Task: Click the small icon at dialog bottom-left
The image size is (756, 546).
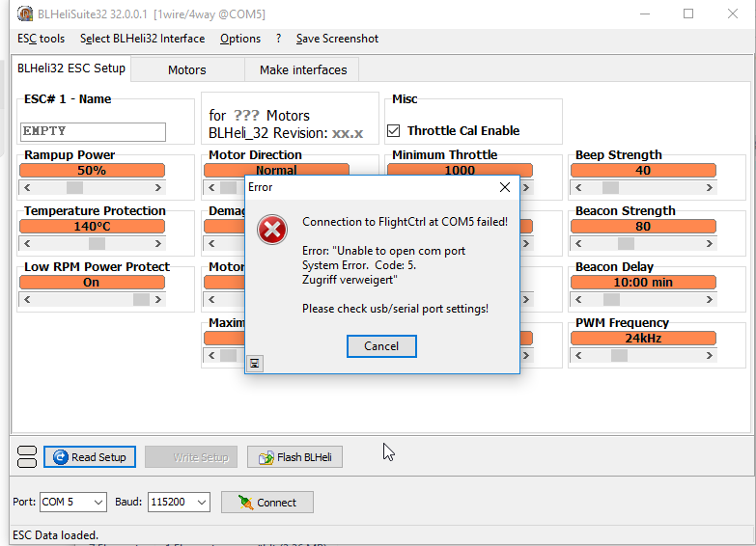Action: (255, 363)
